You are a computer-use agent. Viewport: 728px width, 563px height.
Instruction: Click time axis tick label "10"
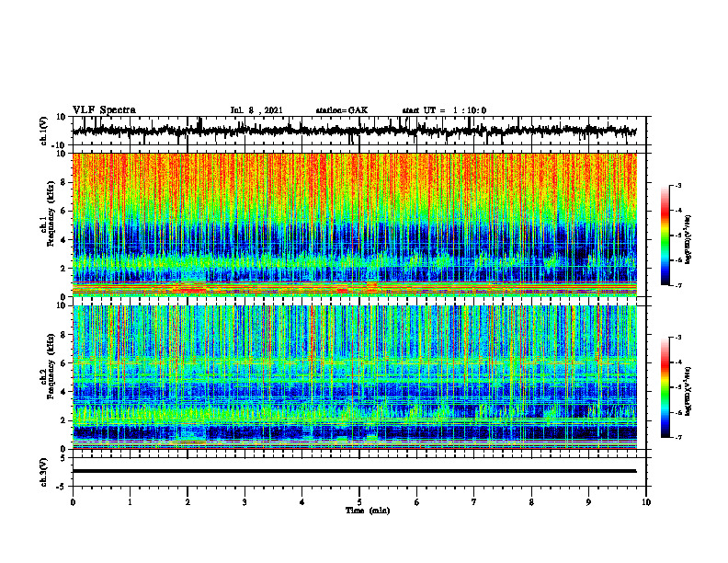point(646,502)
